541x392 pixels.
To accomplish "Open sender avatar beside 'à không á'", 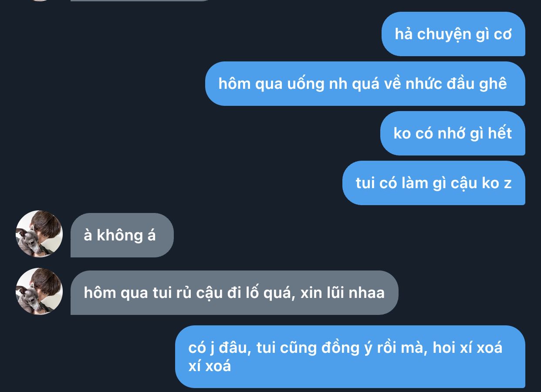I will (39, 234).
